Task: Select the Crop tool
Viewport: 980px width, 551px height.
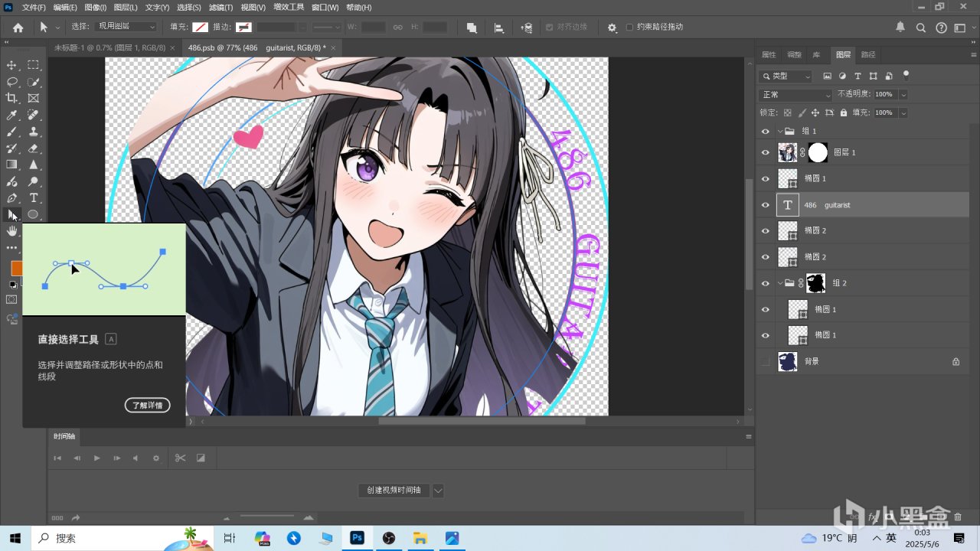Action: tap(11, 98)
